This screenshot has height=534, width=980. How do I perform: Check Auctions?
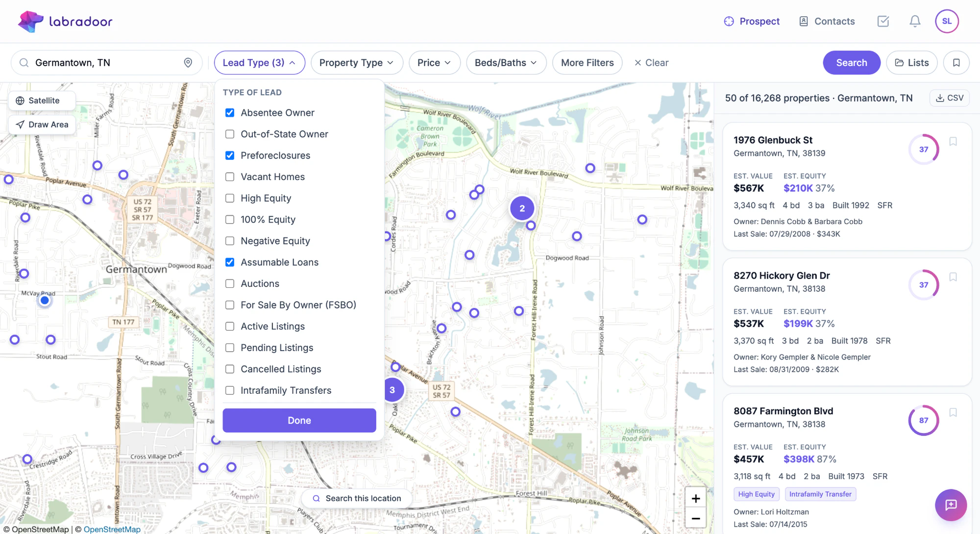pos(229,283)
